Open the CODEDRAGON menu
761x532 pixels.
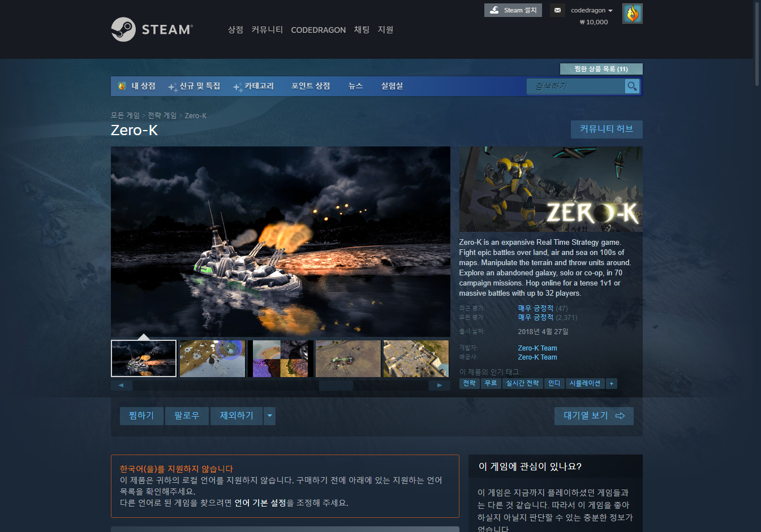318,30
